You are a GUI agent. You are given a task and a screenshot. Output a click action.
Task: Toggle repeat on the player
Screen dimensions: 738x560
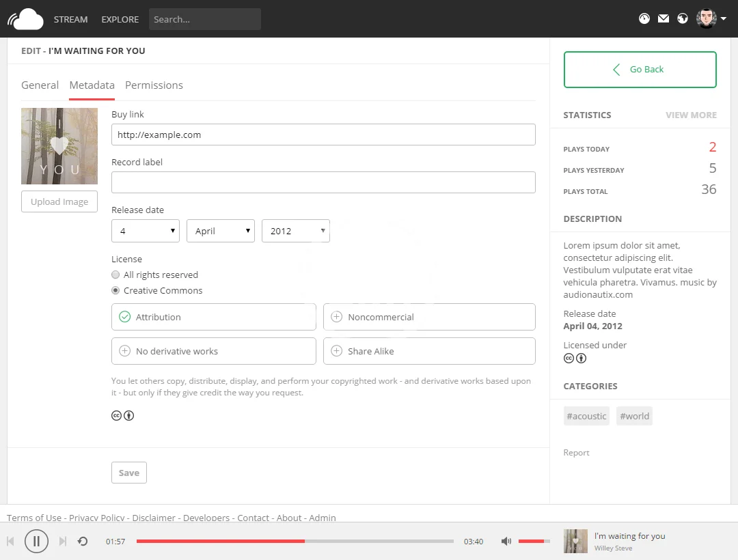pyautogui.click(x=83, y=542)
